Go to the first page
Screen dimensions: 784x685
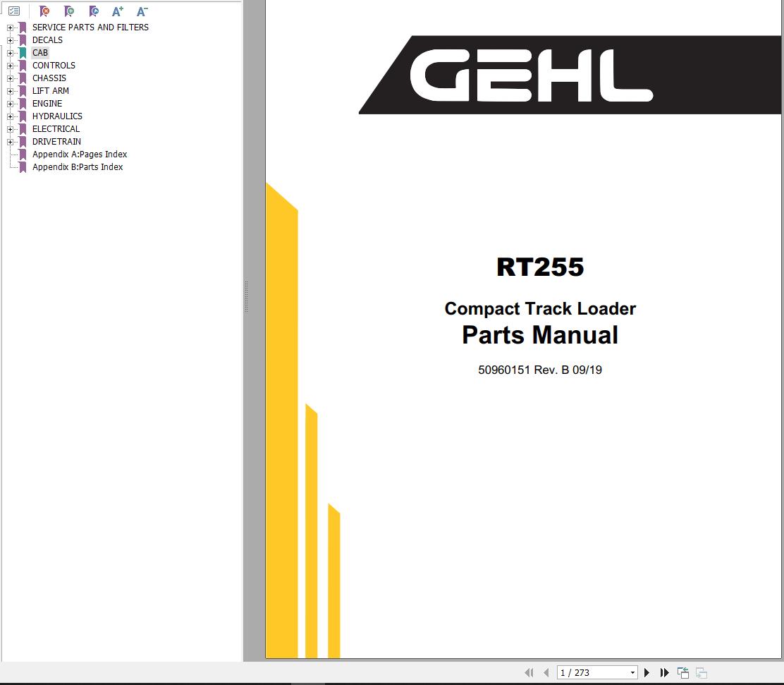529,672
